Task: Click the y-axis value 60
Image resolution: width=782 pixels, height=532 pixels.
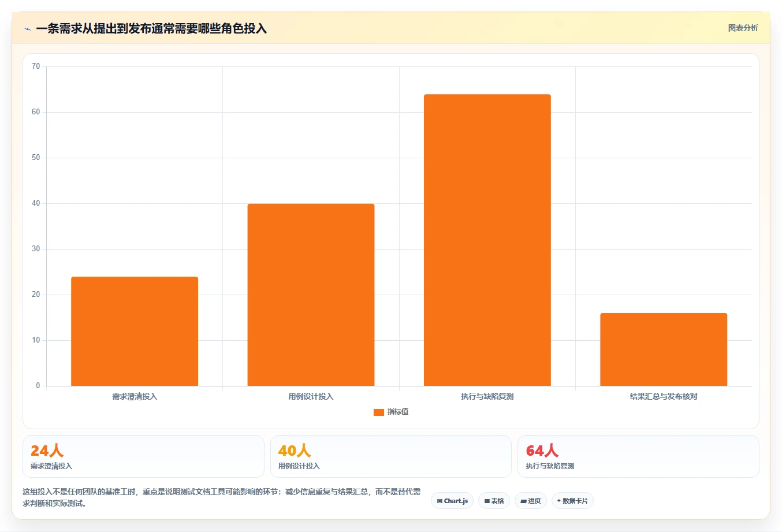Action: pos(36,112)
